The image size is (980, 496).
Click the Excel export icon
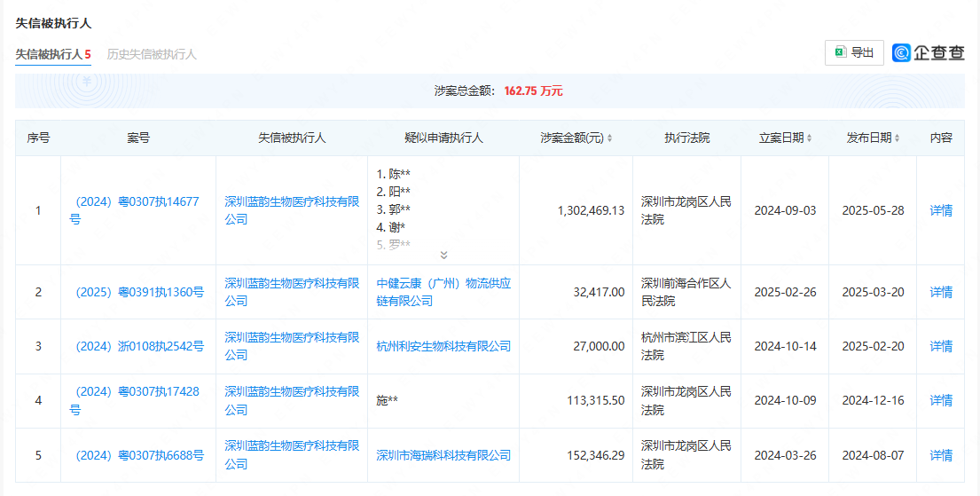click(842, 52)
